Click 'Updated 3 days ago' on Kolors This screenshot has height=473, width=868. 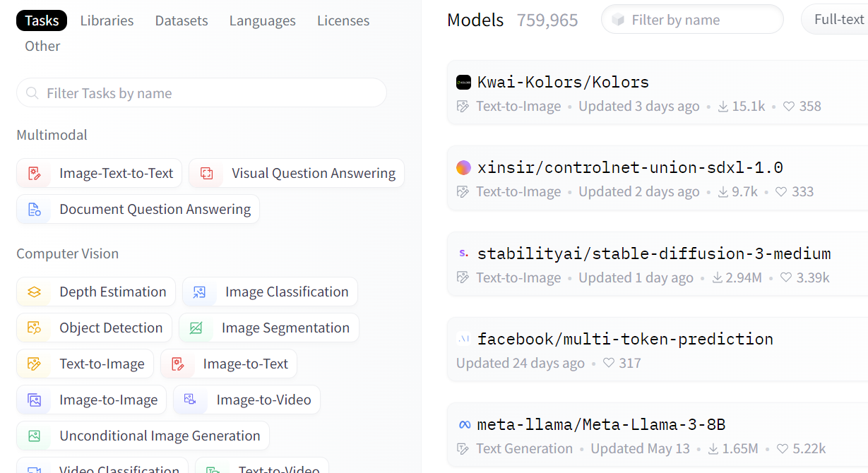pos(639,107)
